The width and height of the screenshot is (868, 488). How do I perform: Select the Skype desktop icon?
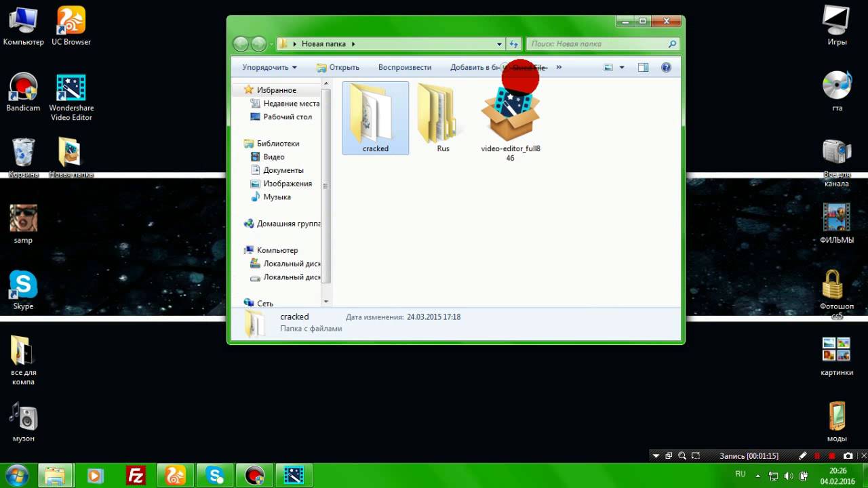[x=23, y=290]
